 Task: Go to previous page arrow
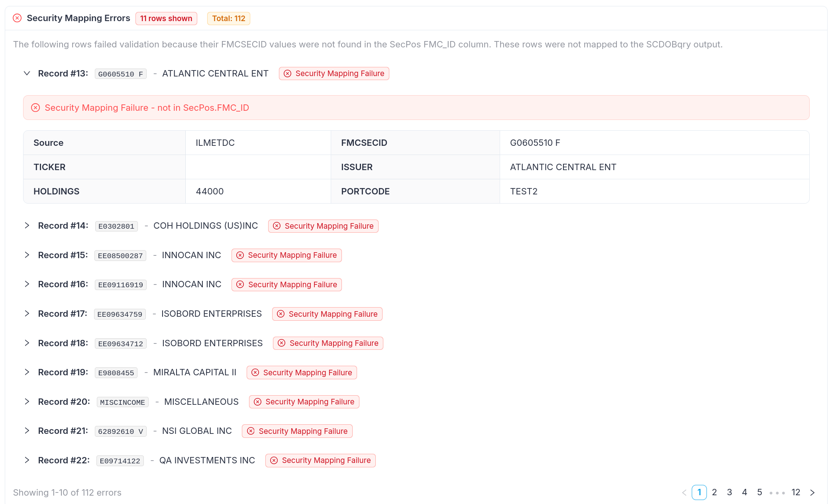684,492
